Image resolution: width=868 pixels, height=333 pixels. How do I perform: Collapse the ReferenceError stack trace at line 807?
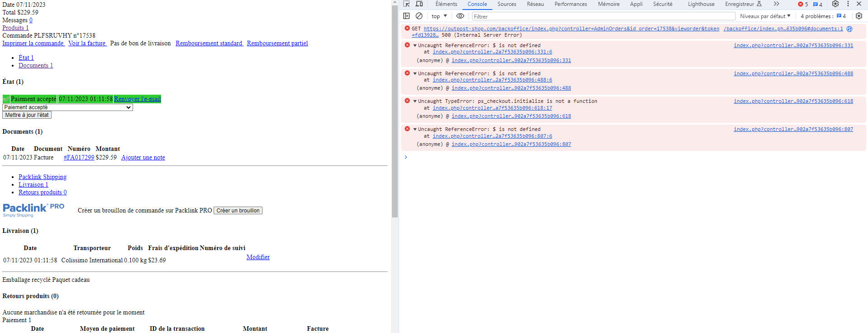(x=415, y=129)
